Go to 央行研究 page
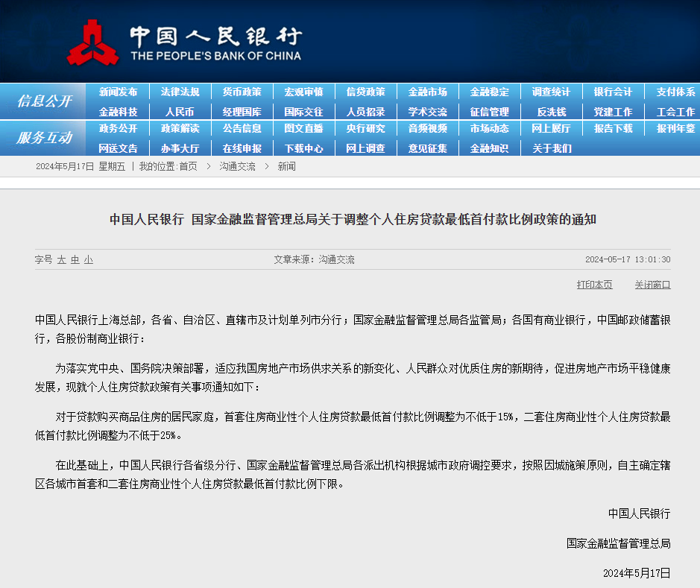The width and height of the screenshot is (700, 588). (x=365, y=128)
